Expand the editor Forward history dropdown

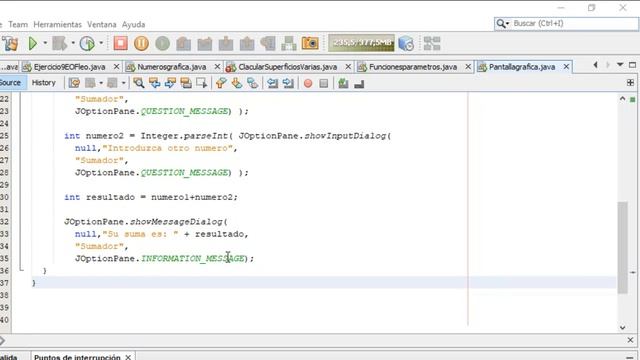coord(123,83)
